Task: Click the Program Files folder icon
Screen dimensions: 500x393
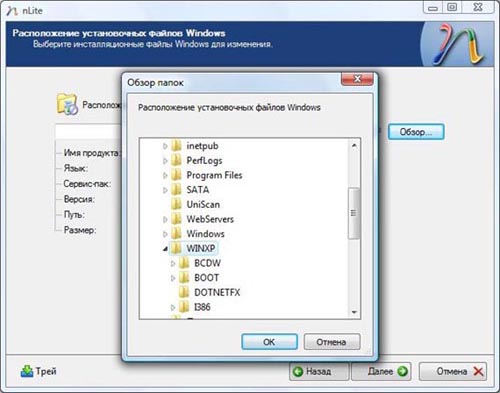Action: [176, 175]
